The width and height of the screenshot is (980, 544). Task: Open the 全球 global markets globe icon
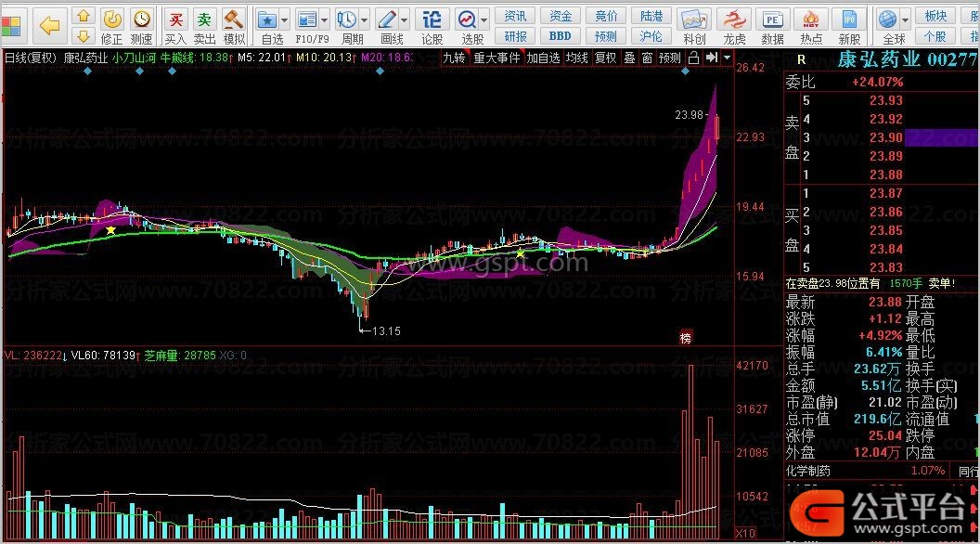[x=887, y=20]
